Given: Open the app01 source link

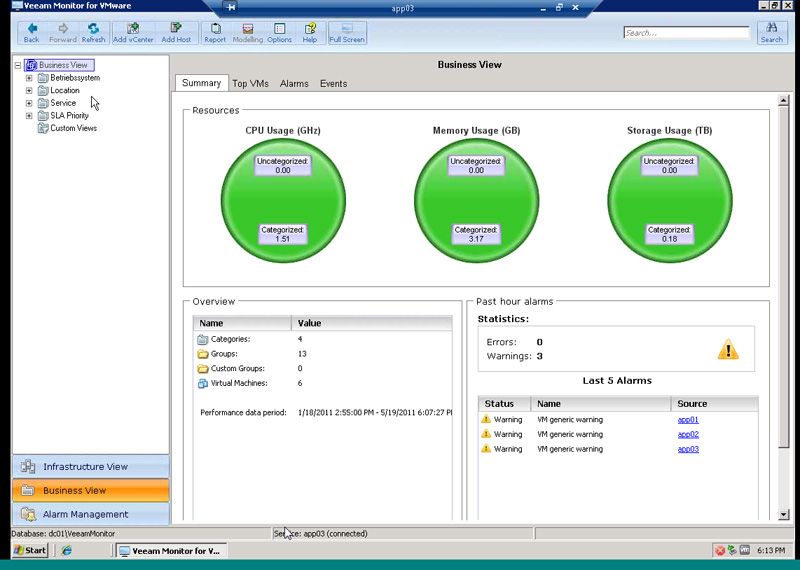Looking at the screenshot, I should [688, 420].
